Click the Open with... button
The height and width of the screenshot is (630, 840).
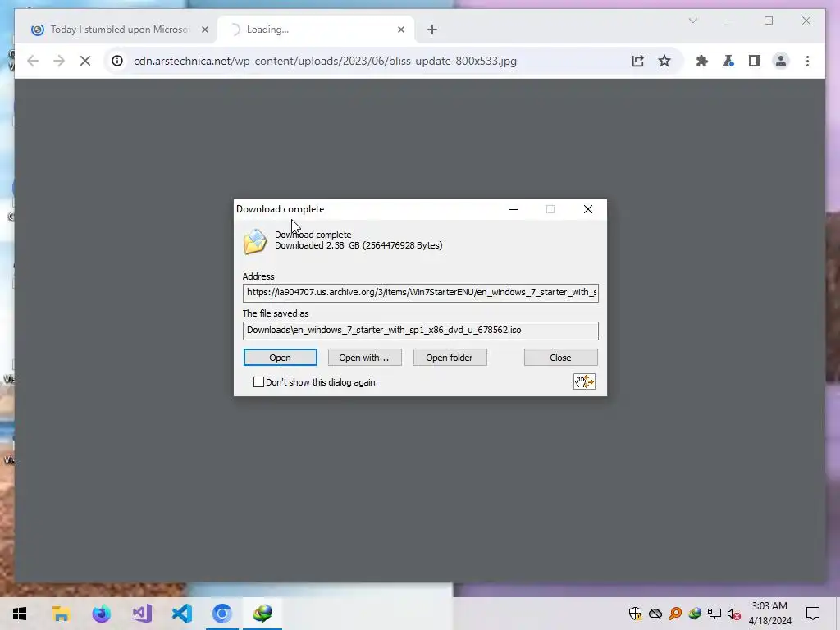pyautogui.click(x=364, y=358)
